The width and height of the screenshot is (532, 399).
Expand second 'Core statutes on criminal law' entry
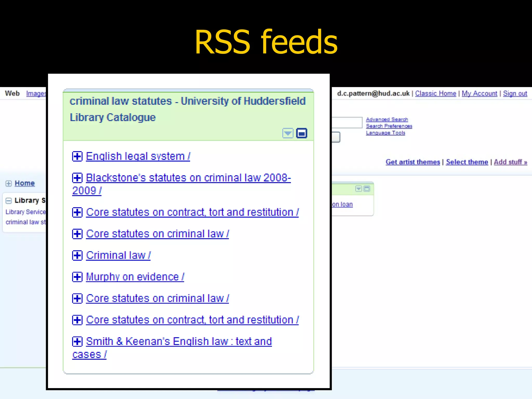[77, 299]
